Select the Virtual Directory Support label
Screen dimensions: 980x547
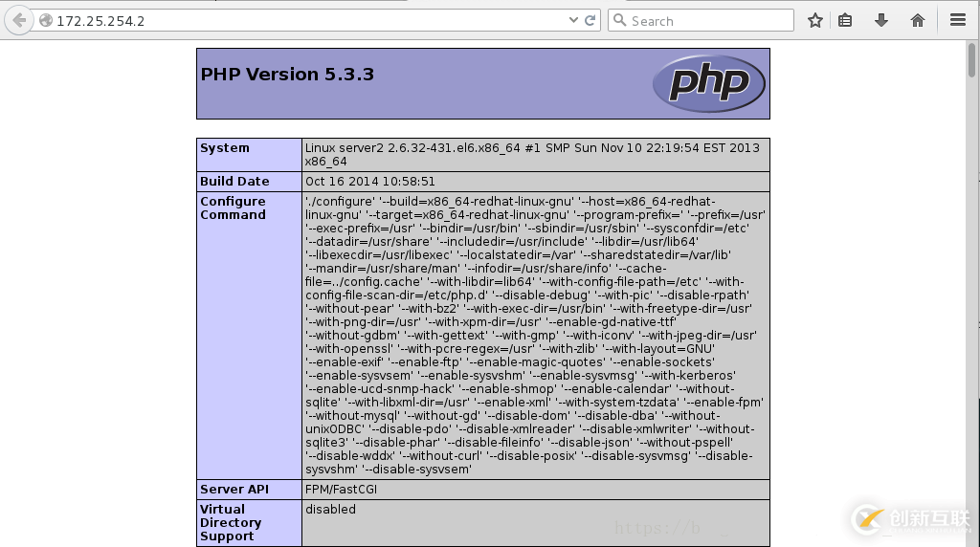231,523
